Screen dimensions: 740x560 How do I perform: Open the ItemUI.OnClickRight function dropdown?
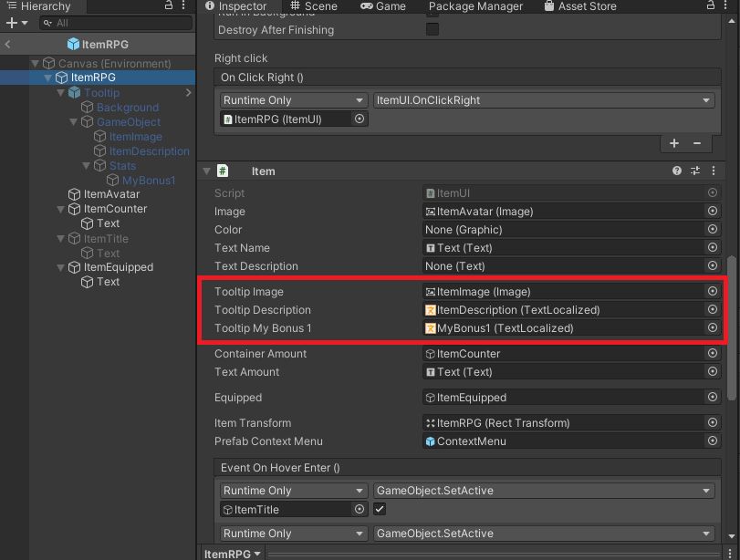coord(544,100)
